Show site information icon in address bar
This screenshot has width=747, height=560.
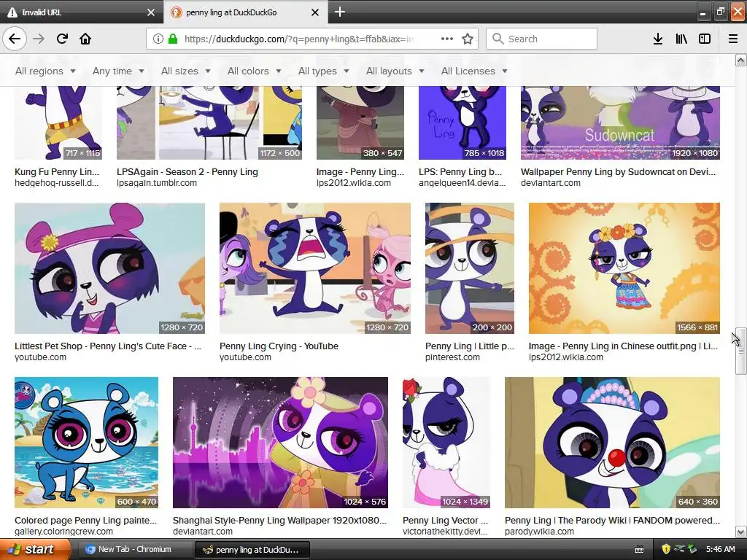pos(158,39)
